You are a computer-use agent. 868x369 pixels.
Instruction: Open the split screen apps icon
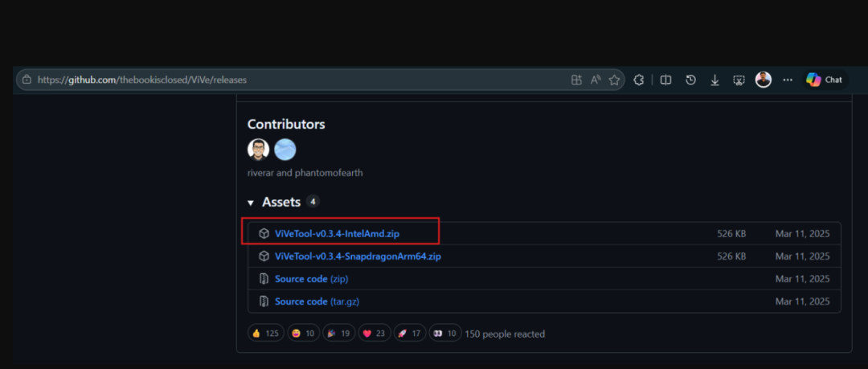click(576, 80)
